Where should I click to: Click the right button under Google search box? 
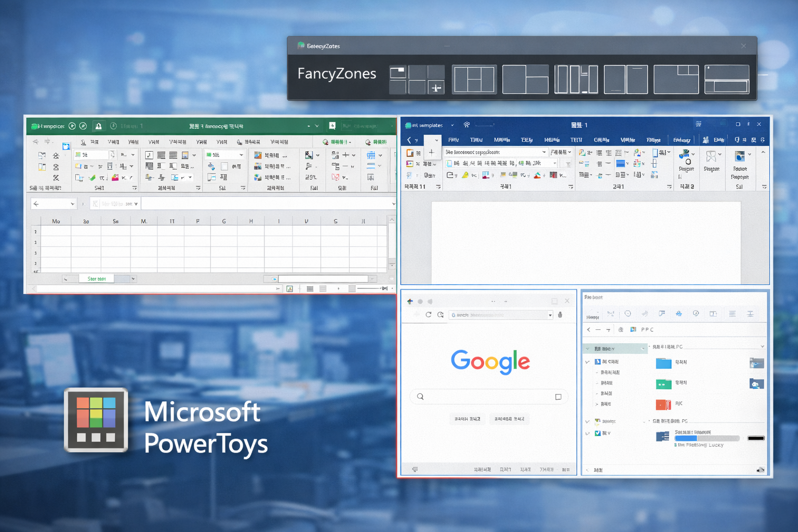click(509, 419)
